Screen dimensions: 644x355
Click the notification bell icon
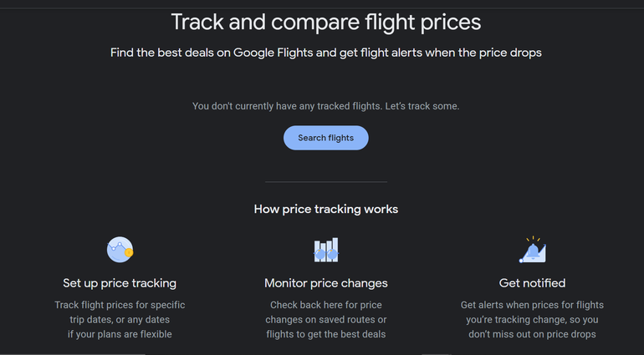532,249
